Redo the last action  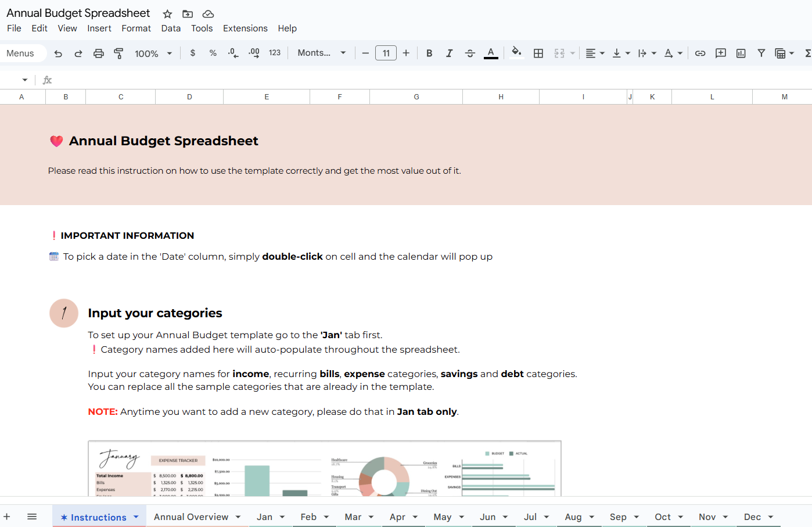78,53
